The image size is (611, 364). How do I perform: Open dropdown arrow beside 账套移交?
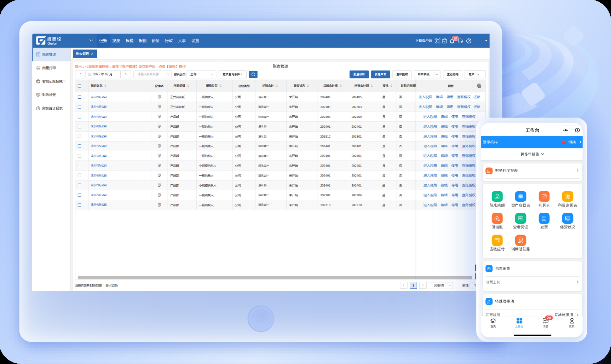tap(437, 74)
